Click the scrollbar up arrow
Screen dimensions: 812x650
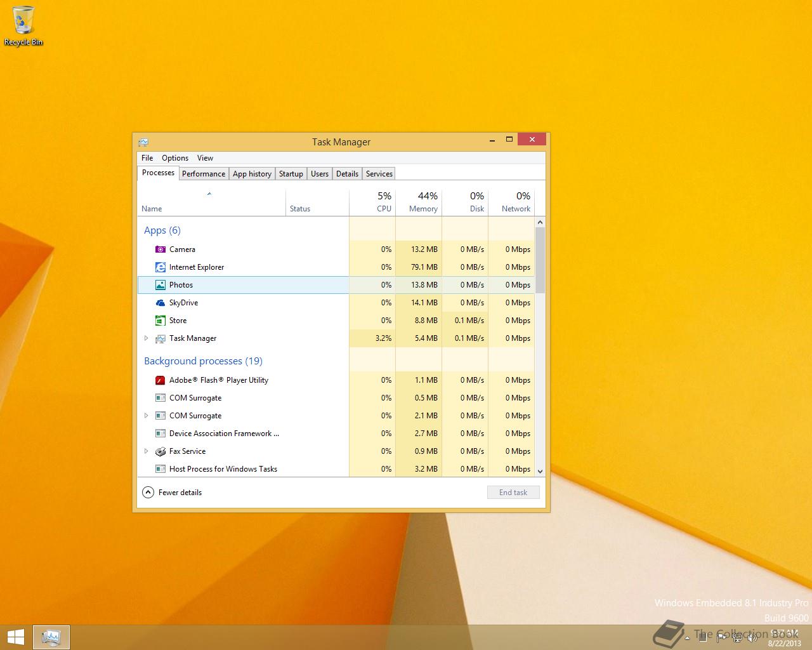(540, 222)
